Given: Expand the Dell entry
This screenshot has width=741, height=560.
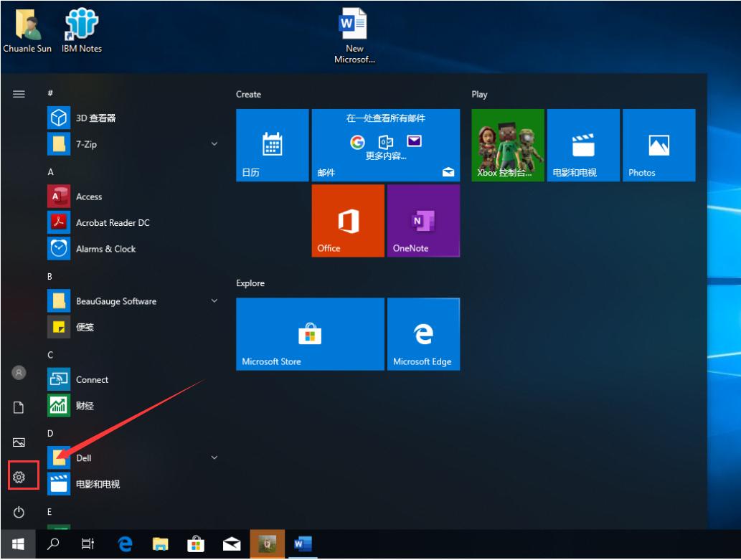Looking at the screenshot, I should [x=214, y=457].
